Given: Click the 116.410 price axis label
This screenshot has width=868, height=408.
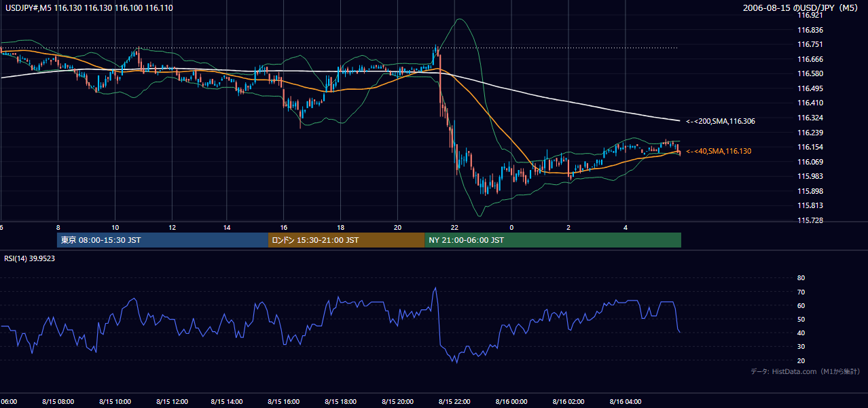Looking at the screenshot, I should [810, 103].
